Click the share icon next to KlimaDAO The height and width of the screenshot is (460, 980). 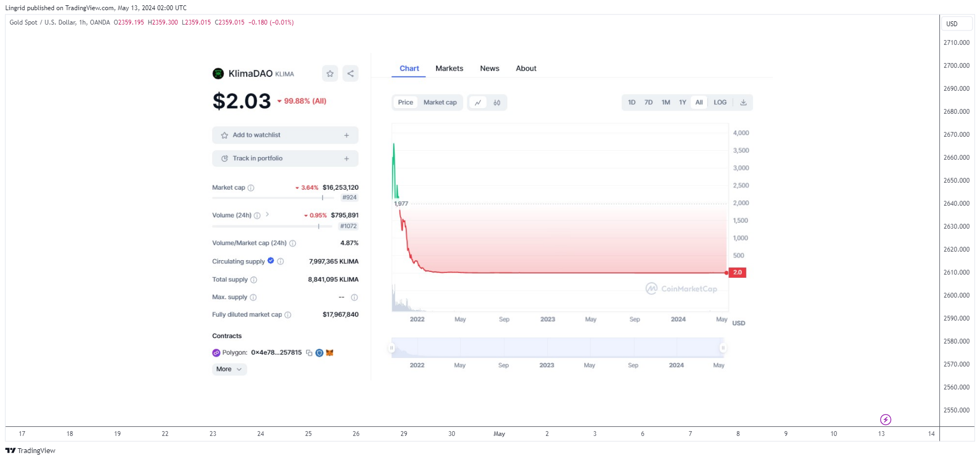(x=350, y=74)
